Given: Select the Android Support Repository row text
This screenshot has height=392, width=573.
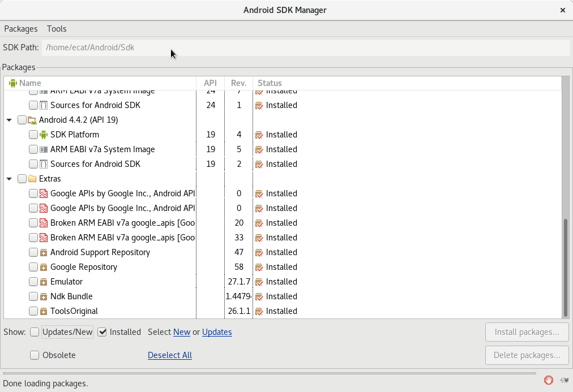Looking at the screenshot, I should [100, 252].
